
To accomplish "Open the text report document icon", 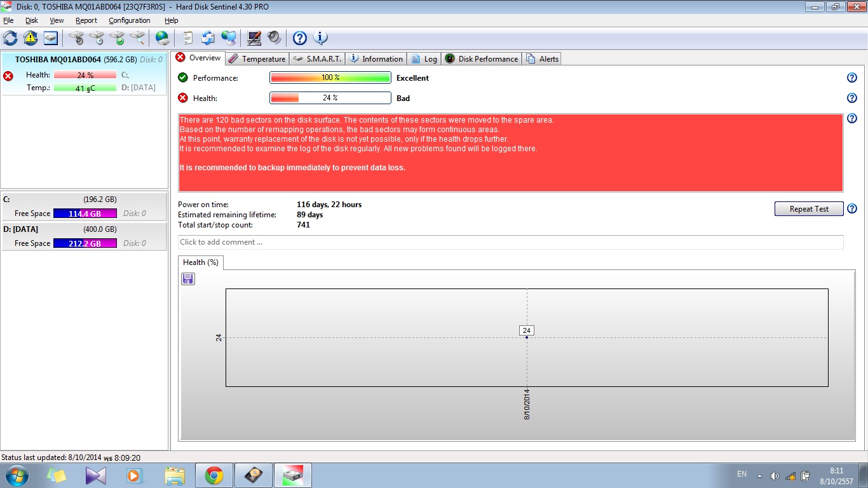I will coord(187,38).
